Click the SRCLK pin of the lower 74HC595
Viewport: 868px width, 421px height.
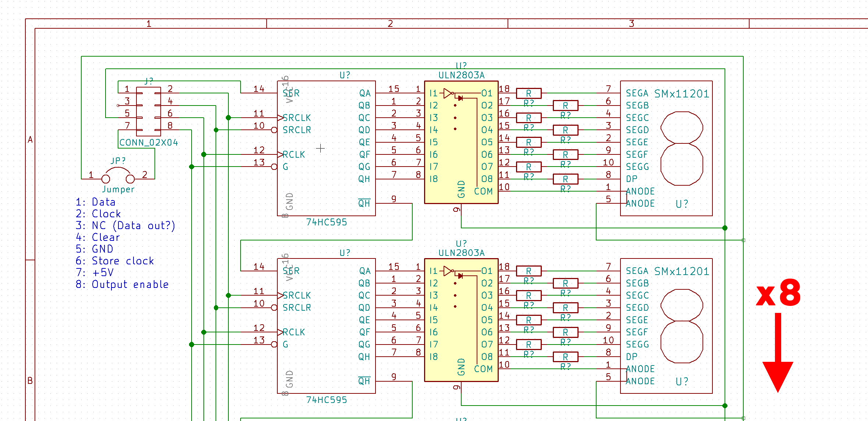(x=296, y=295)
